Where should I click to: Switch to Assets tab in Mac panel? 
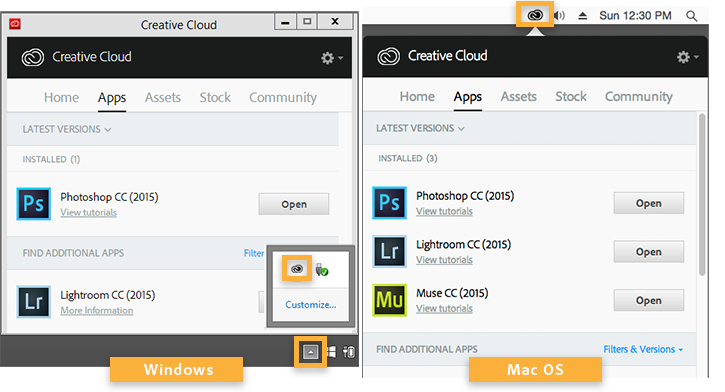[518, 97]
